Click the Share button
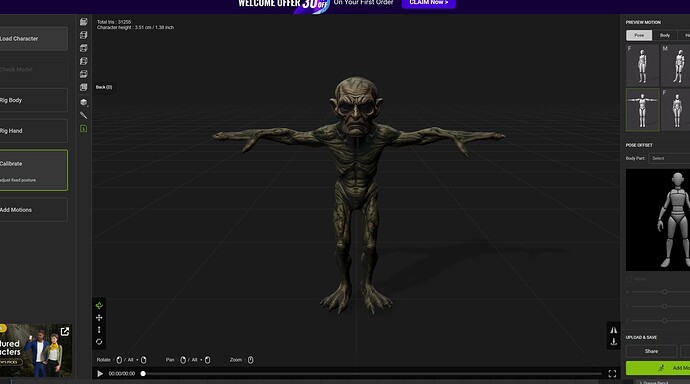The image size is (690, 384). point(651,351)
